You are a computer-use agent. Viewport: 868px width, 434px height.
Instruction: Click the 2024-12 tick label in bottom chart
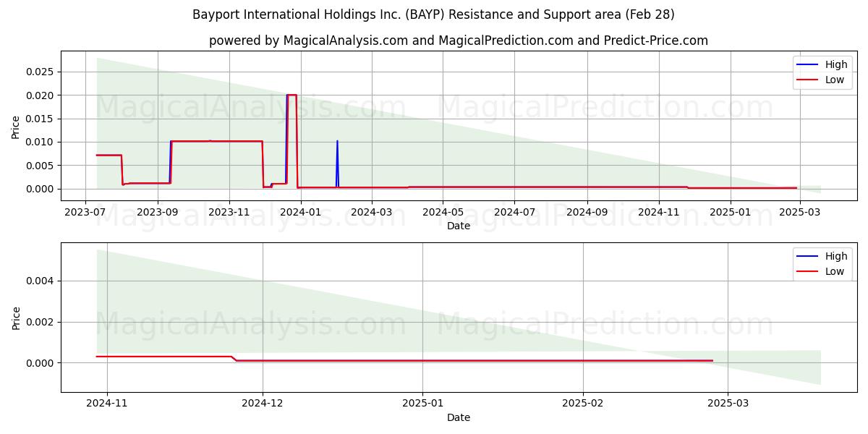263,404
